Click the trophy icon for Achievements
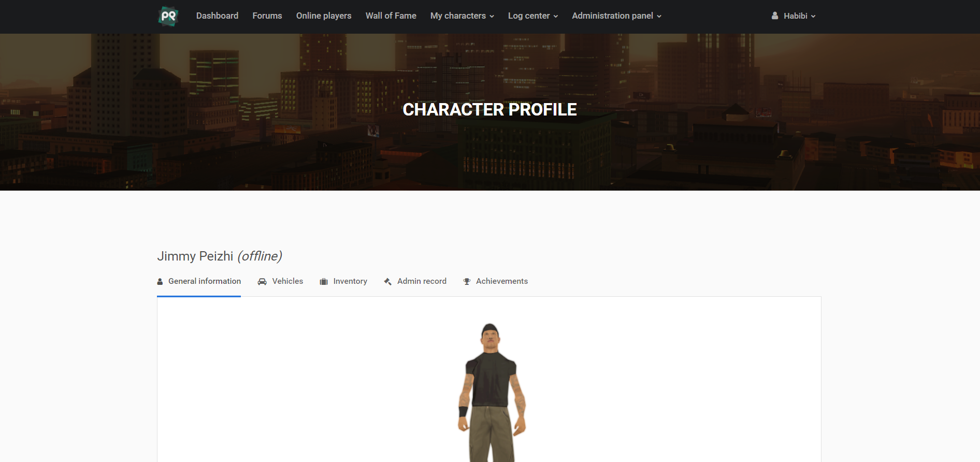The height and width of the screenshot is (462, 980). [x=467, y=282]
